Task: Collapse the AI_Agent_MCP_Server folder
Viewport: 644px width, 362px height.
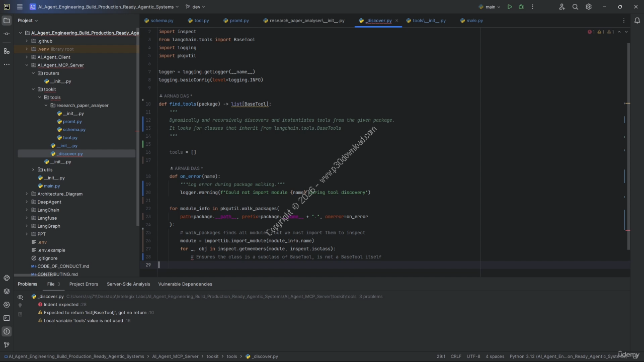Action: pos(27,65)
